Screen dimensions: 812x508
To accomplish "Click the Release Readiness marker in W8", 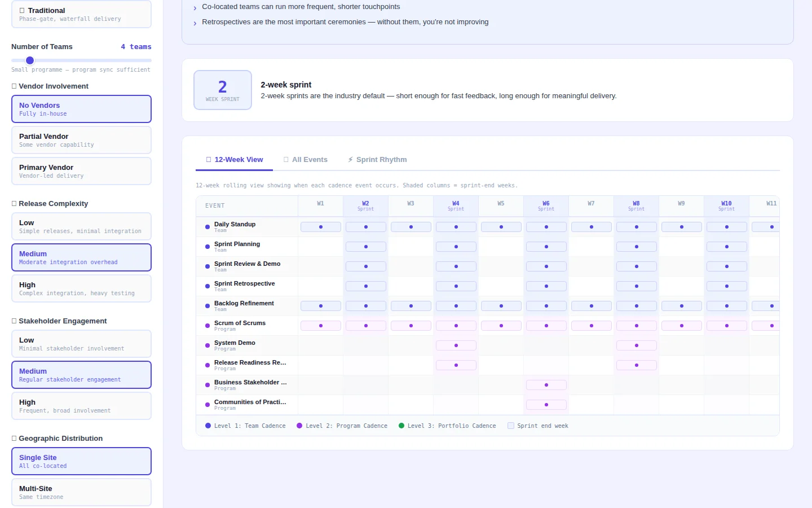I will (636, 365).
